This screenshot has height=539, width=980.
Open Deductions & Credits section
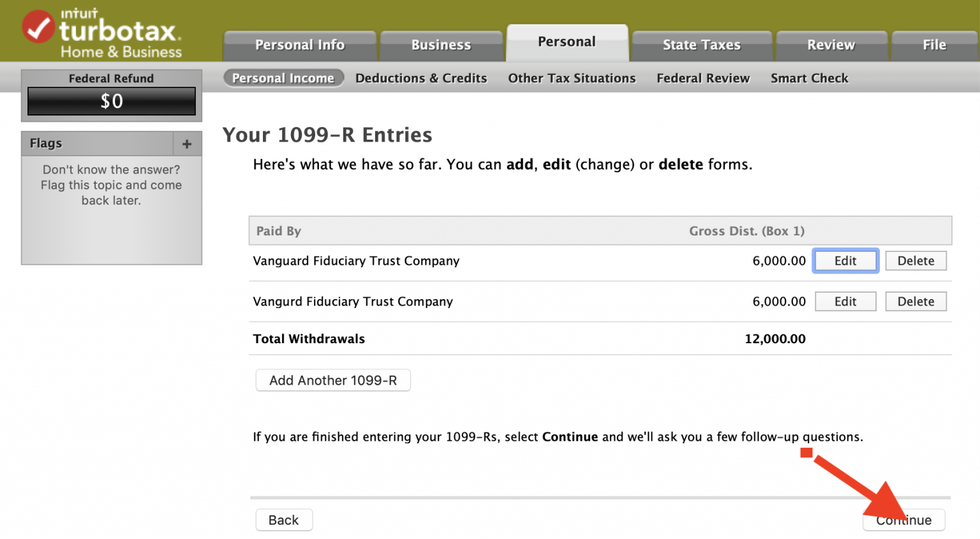[x=421, y=78]
